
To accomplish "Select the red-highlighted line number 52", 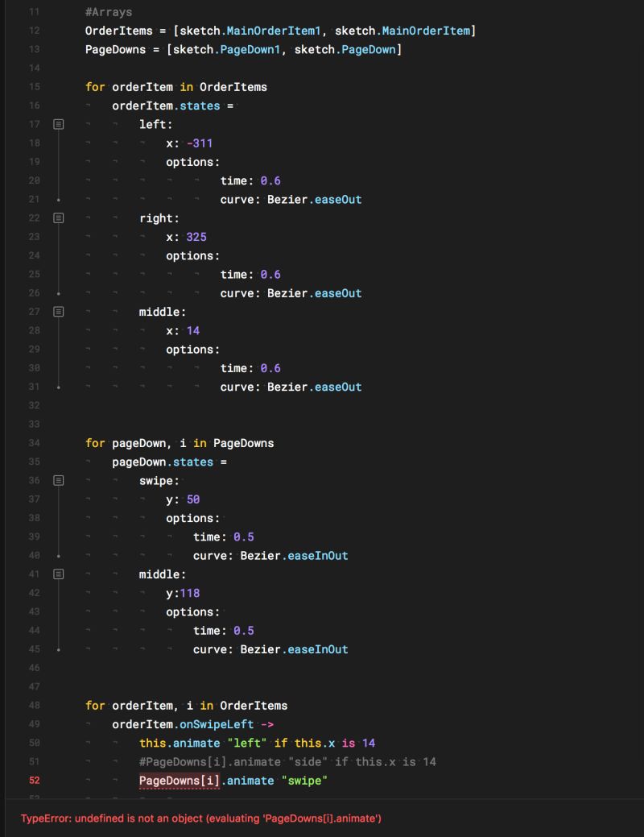I will pos(34,780).
